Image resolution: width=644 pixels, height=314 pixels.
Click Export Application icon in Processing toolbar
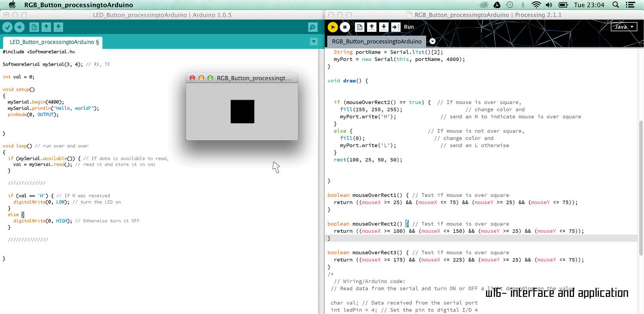[396, 27]
